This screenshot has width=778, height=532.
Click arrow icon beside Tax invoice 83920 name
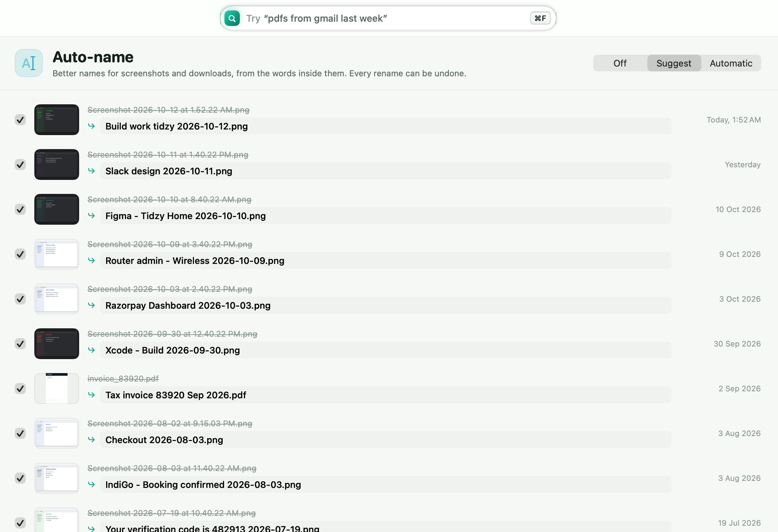91,395
